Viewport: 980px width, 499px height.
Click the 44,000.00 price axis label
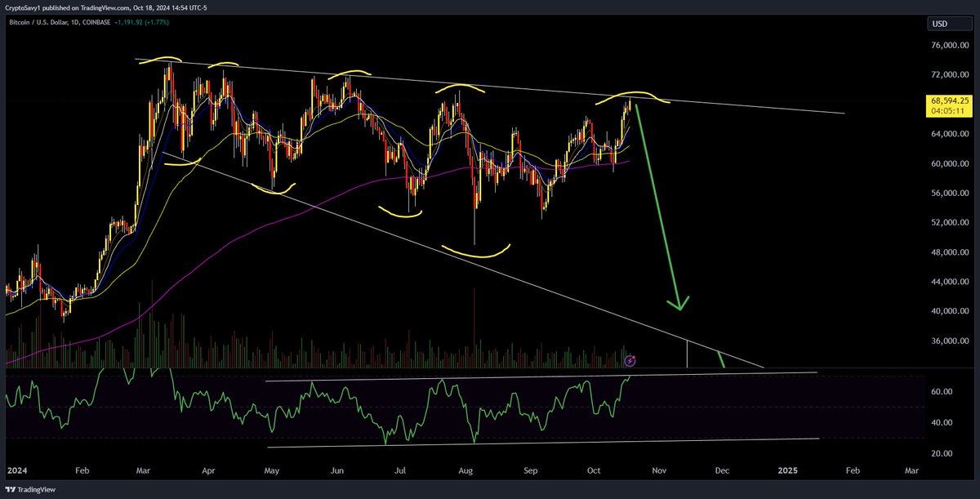coord(950,283)
